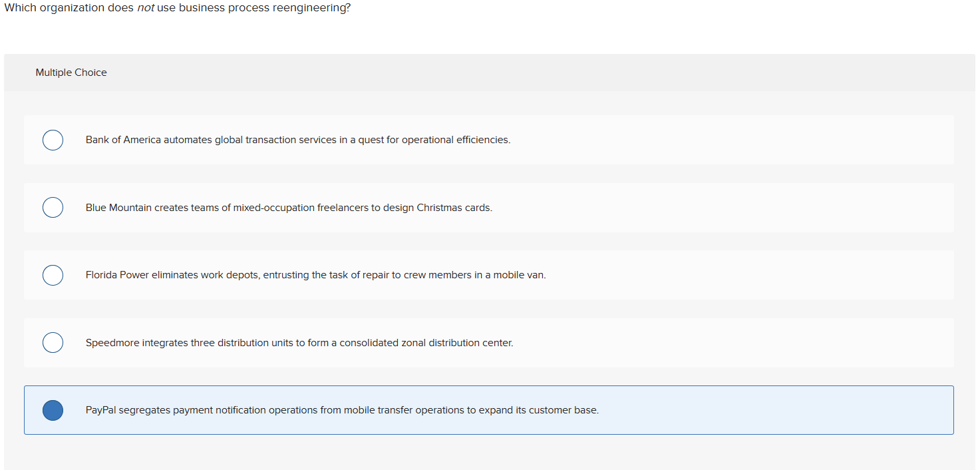
Task: Click the Blue Mountain answer text
Action: (288, 207)
